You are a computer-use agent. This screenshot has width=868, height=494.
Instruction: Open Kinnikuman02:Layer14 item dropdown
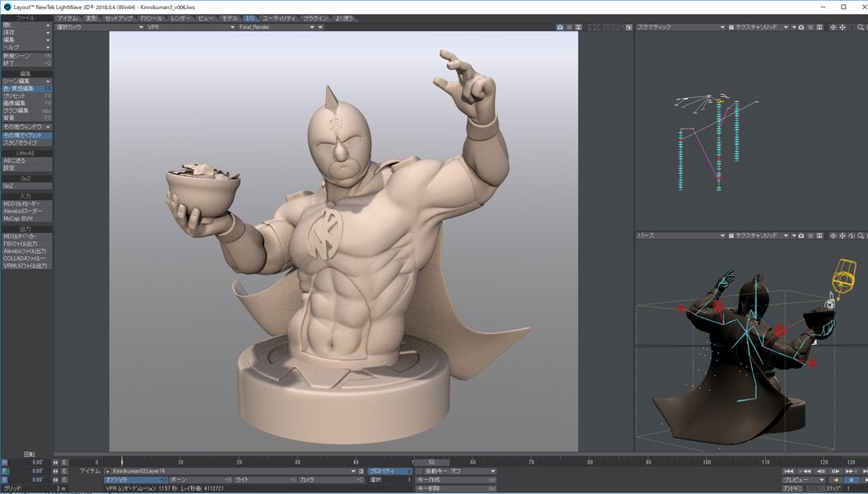coord(231,471)
